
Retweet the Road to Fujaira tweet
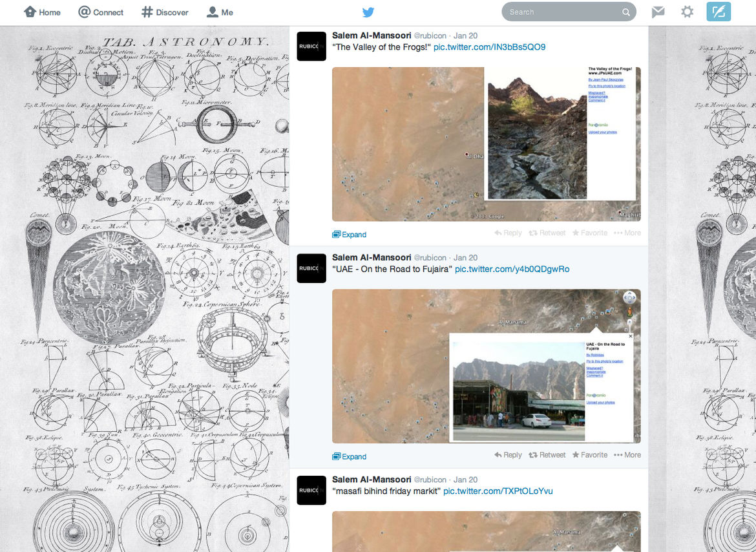[547, 454]
